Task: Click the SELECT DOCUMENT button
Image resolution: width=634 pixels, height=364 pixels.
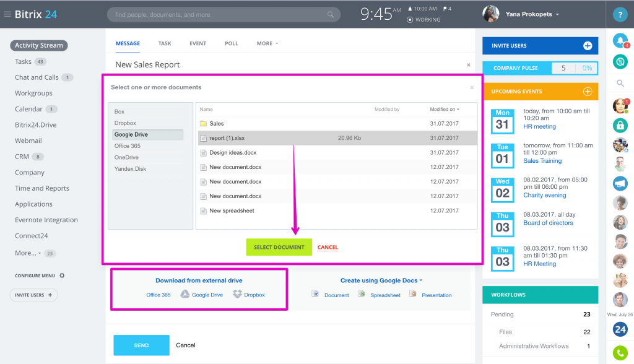Action: (x=279, y=247)
